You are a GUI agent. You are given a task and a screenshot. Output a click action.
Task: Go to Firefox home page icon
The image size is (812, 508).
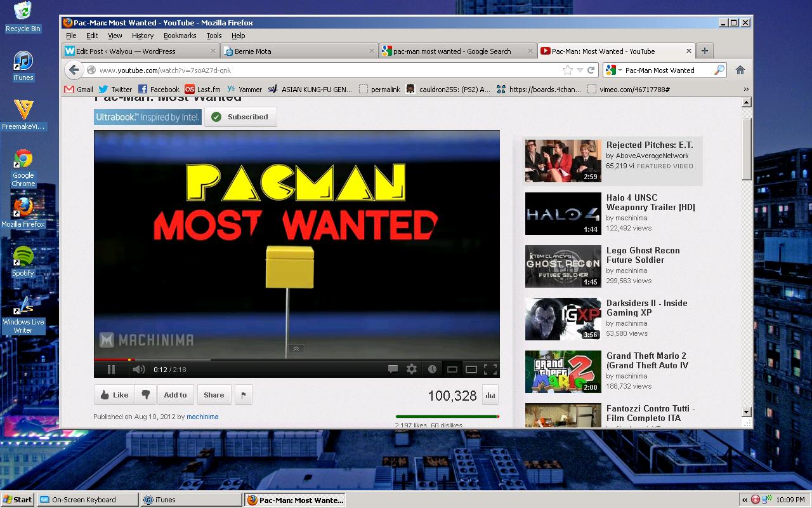pos(740,70)
